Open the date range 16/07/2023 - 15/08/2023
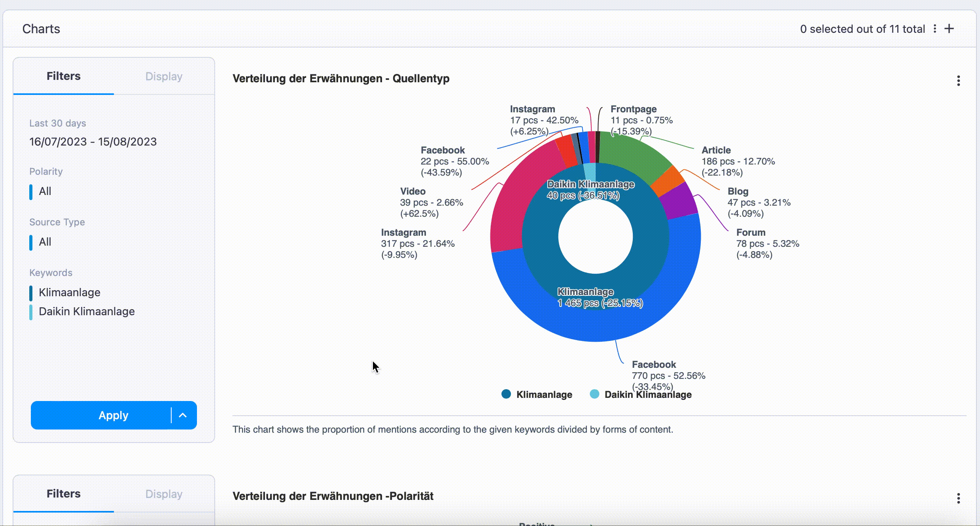 click(93, 142)
